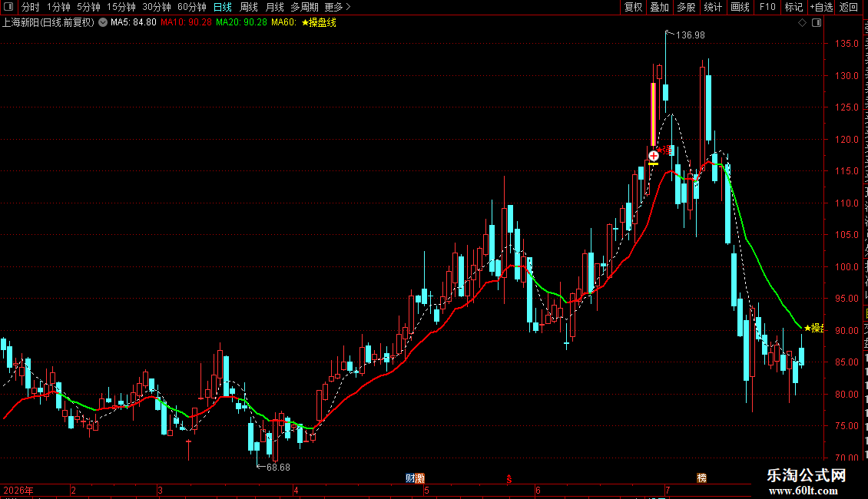The width and height of the screenshot is (868, 499).
Task: Activate the 画线 drawing tool
Action: pos(740,7)
